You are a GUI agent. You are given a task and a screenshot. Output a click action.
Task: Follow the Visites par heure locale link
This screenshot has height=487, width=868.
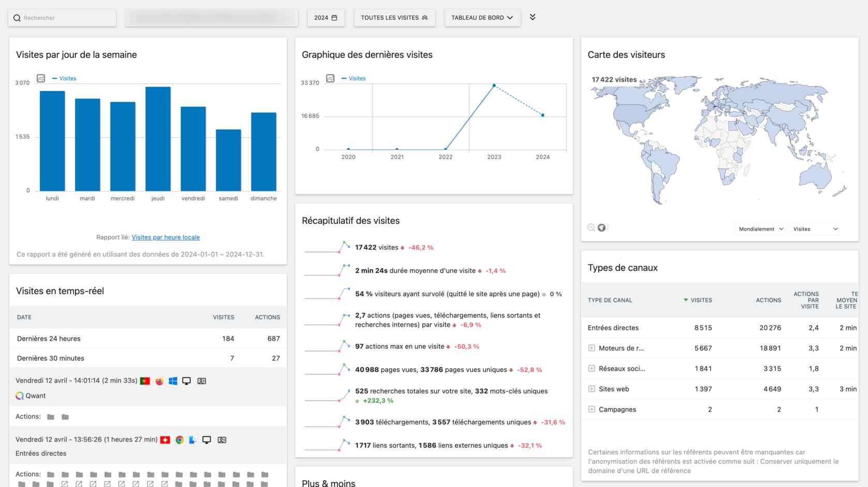click(x=166, y=237)
